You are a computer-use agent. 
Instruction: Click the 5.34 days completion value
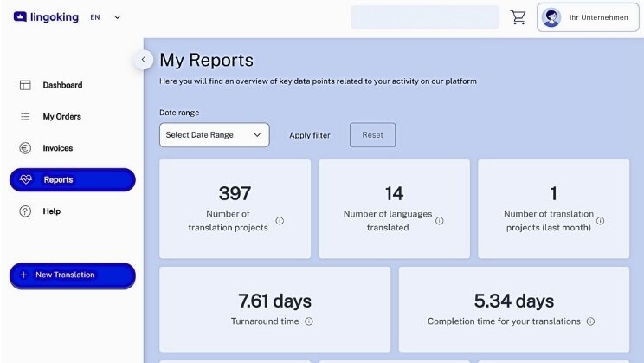514,301
